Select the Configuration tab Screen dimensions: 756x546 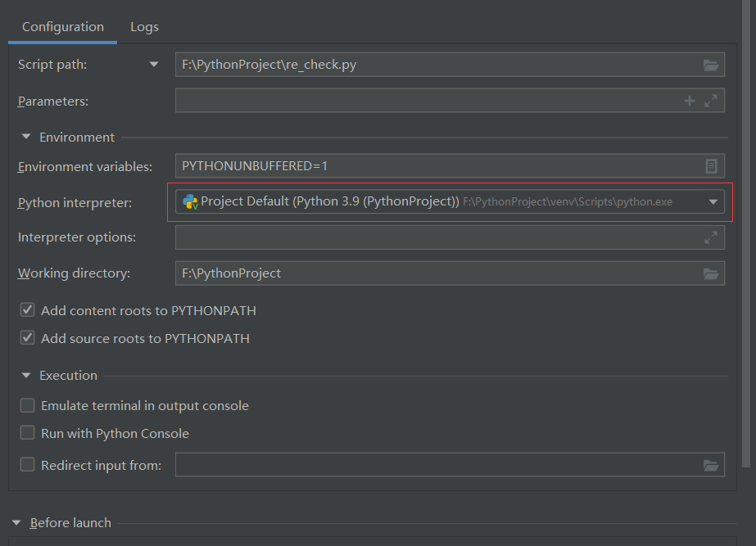pyautogui.click(x=61, y=26)
